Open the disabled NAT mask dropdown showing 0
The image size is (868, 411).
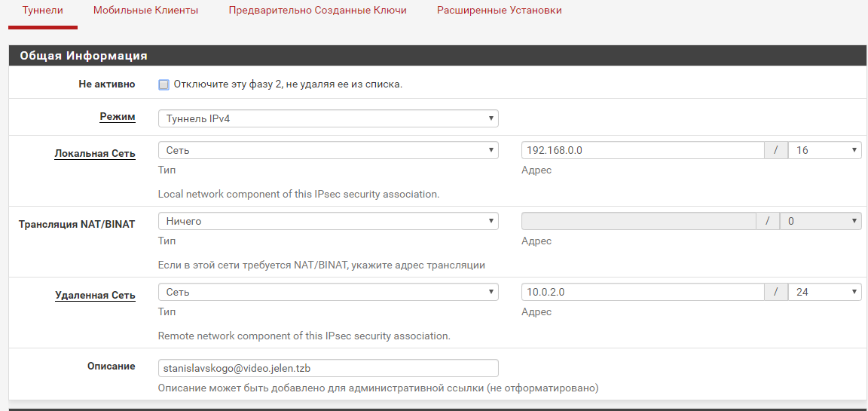point(821,221)
